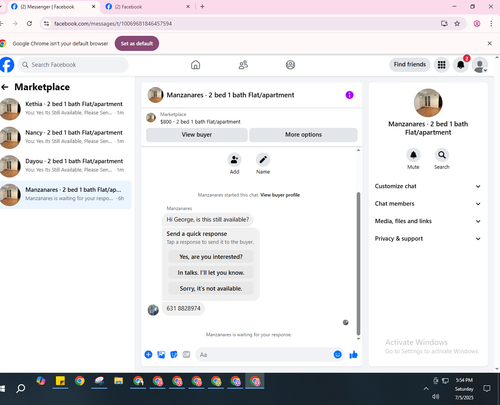The width and height of the screenshot is (500, 405).
Task: Open conversation info purple icon
Action: coord(349,95)
